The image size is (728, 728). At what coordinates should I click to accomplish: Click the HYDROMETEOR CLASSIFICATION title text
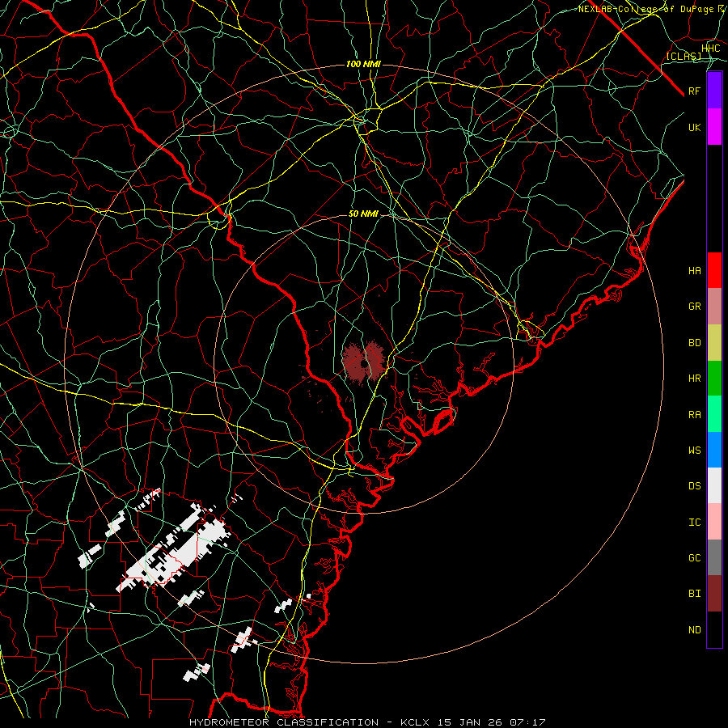(x=284, y=722)
